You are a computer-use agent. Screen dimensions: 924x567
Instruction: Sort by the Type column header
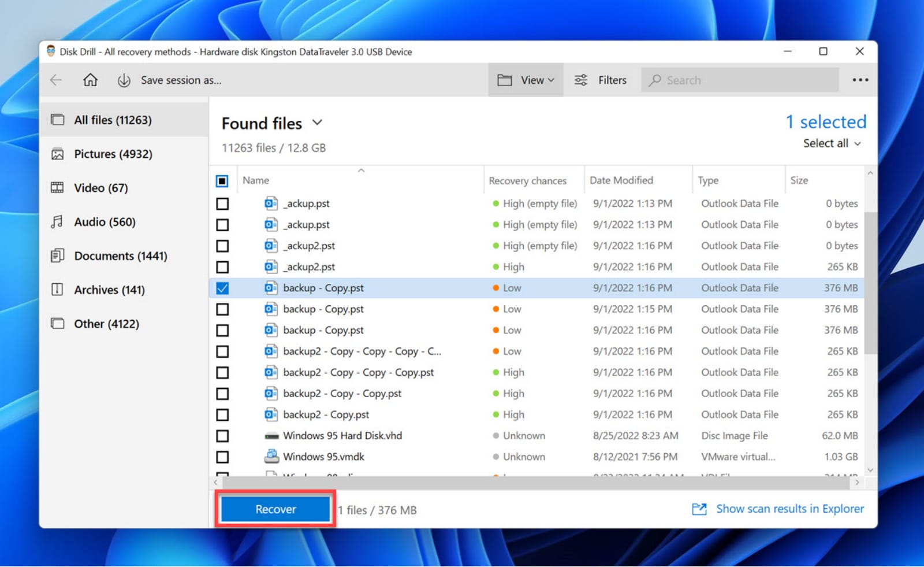point(708,180)
